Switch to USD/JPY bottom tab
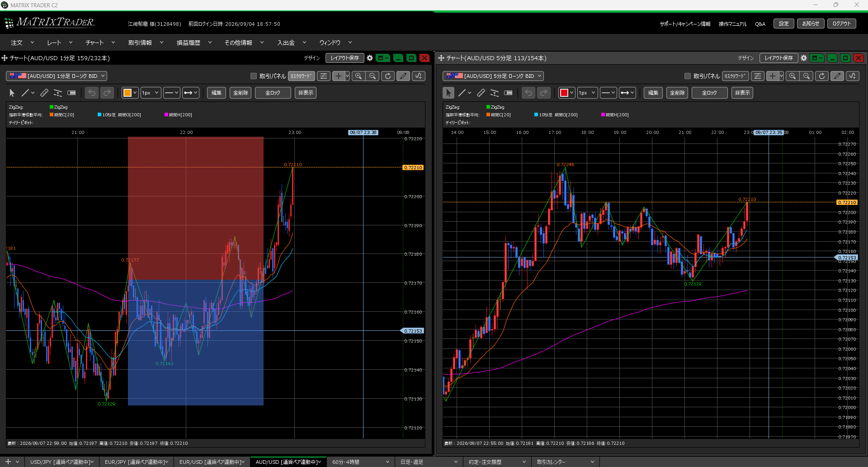The height and width of the screenshot is (467, 868). coord(62,462)
